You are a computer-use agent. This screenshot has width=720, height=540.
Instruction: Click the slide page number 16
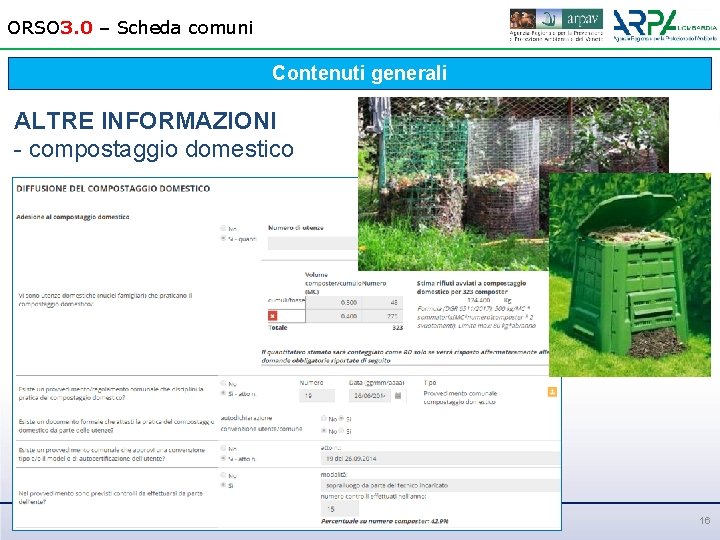(x=704, y=521)
